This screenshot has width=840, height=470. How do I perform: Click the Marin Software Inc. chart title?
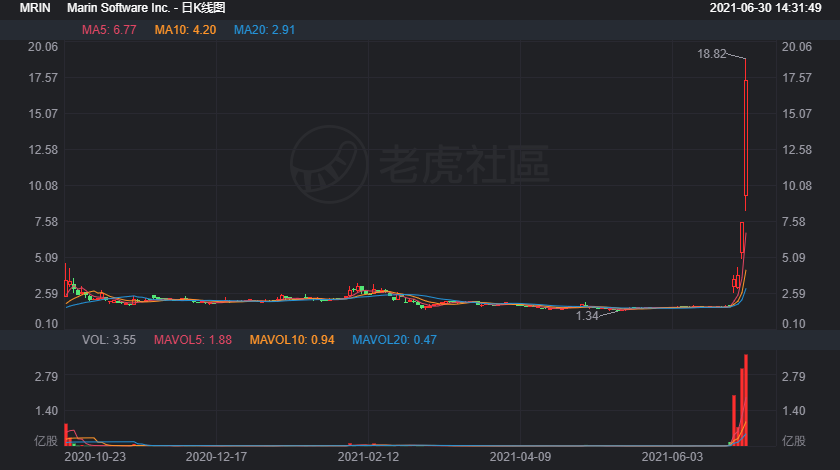[146, 8]
